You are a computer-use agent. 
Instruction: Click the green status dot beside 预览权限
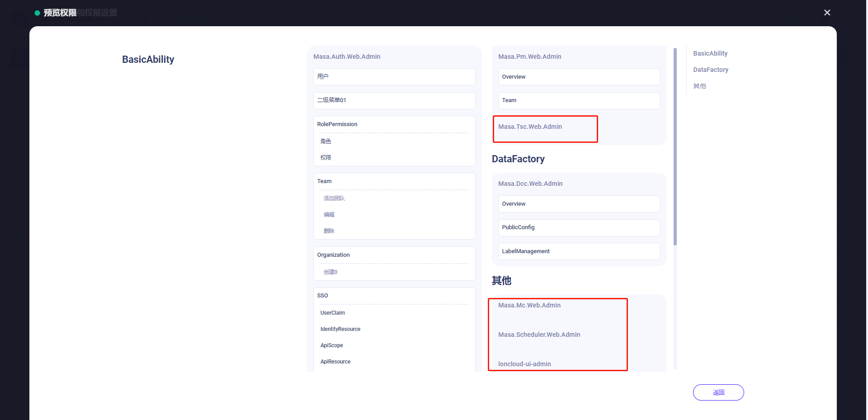(37, 13)
